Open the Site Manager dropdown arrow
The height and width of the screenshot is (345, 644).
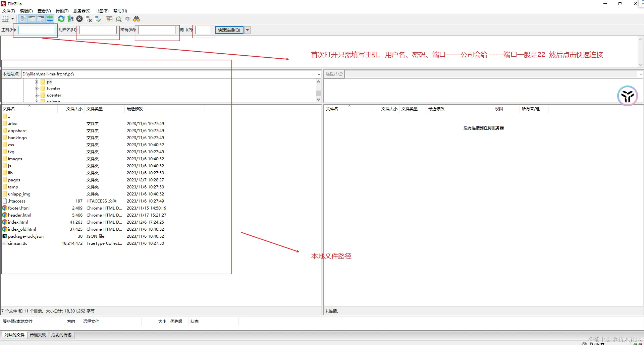coord(12,19)
